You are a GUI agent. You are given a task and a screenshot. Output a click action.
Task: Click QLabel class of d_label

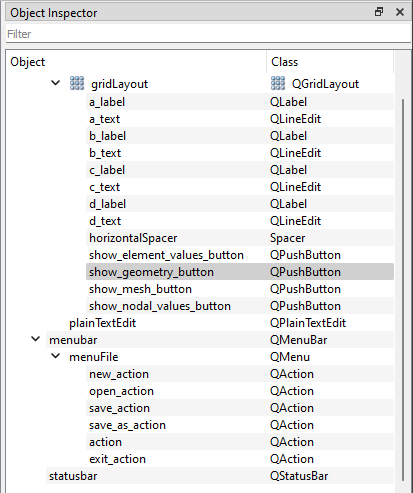[288, 204]
